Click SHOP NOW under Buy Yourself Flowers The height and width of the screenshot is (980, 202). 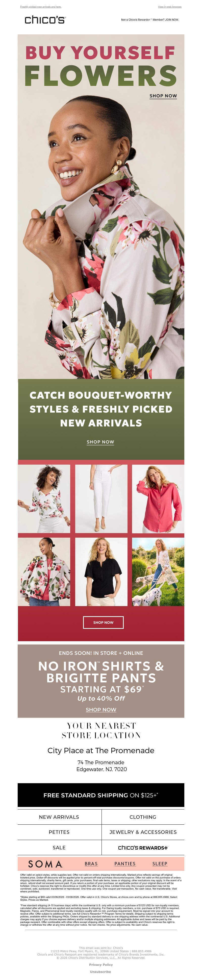163,96
